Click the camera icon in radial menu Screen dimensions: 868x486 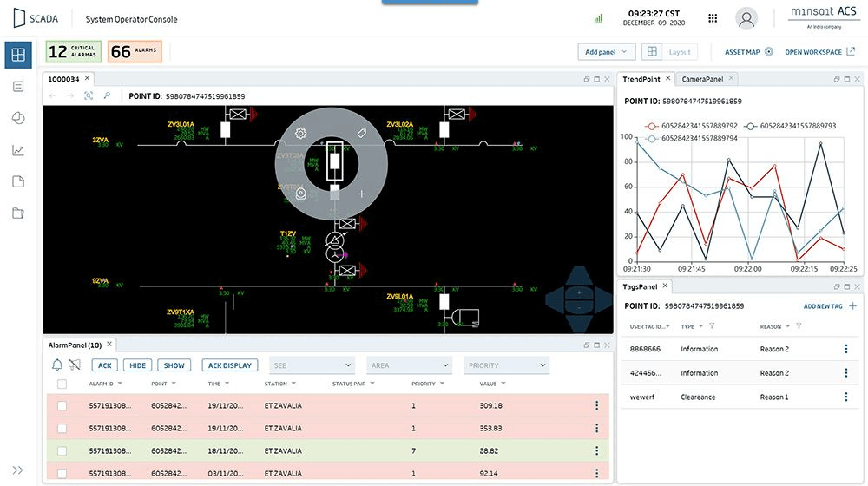300,194
